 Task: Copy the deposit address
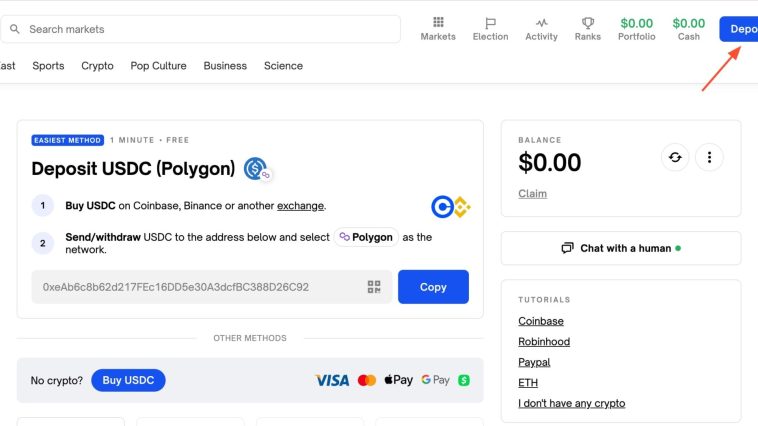[x=433, y=287]
